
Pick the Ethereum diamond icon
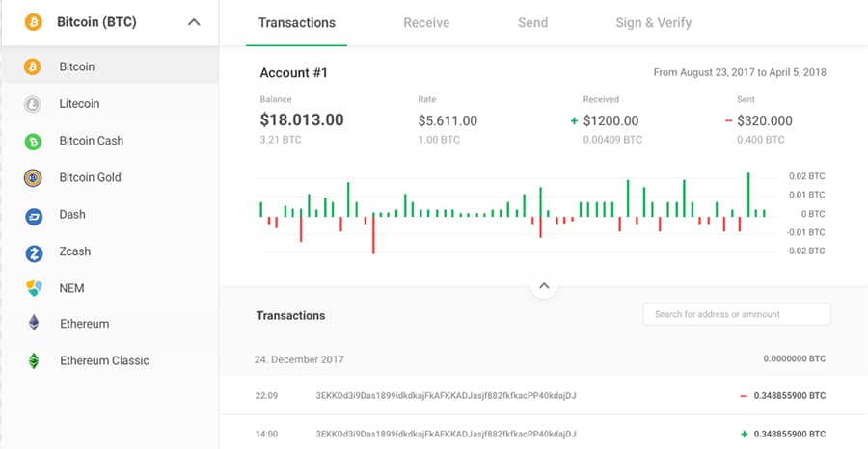point(33,324)
